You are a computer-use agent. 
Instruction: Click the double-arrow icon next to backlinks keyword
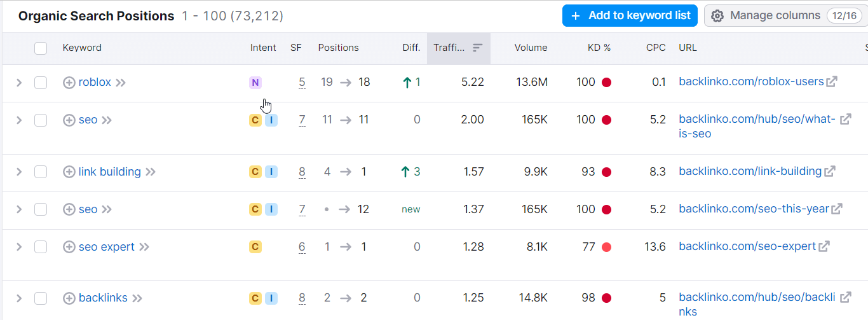point(137,298)
